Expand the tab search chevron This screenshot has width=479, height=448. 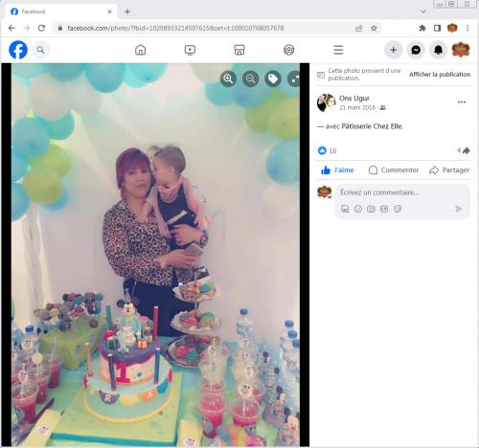[423, 11]
